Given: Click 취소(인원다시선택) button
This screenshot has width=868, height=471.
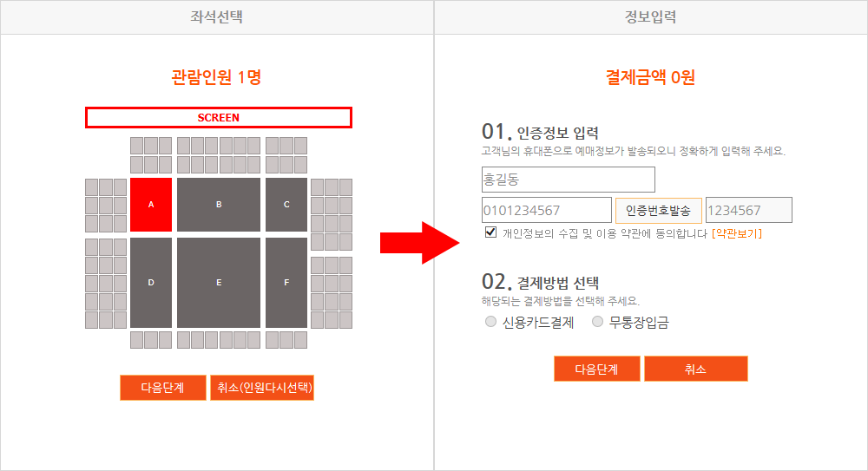Looking at the screenshot, I should click(262, 388).
